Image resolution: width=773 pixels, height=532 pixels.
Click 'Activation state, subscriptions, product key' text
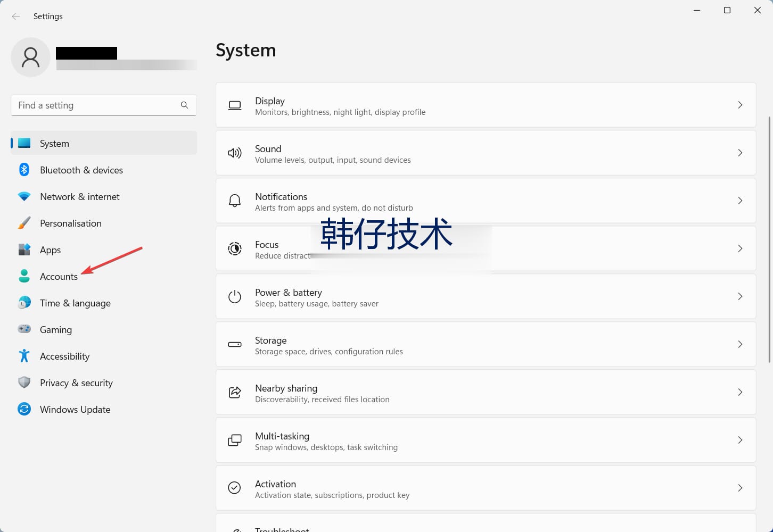pos(332,495)
